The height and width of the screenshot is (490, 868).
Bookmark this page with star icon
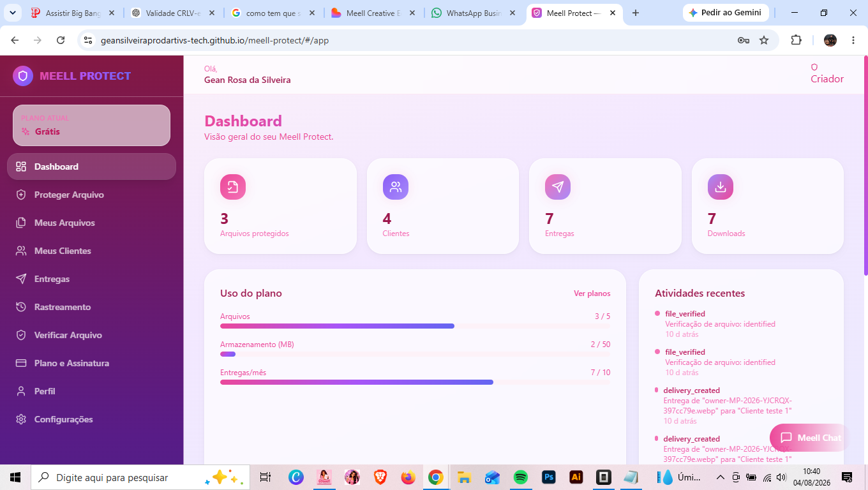[x=764, y=40]
